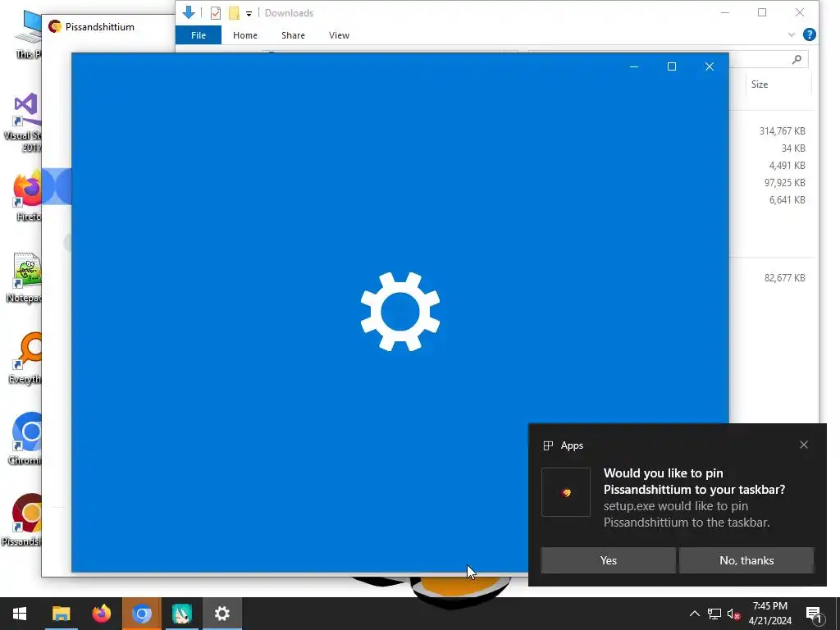Click the blue down-arrow icon in Downloads title bar
This screenshot has height=630, width=840.
click(x=189, y=12)
